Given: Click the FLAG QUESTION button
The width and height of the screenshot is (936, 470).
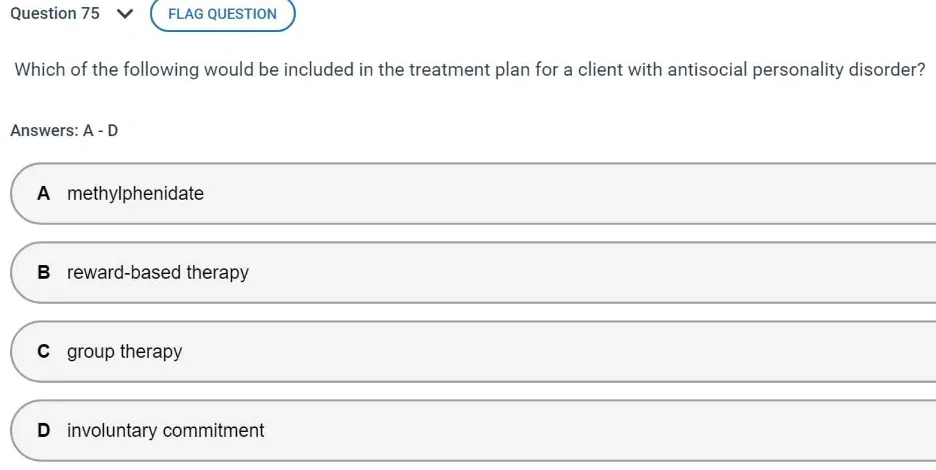Looking at the screenshot, I should [222, 14].
